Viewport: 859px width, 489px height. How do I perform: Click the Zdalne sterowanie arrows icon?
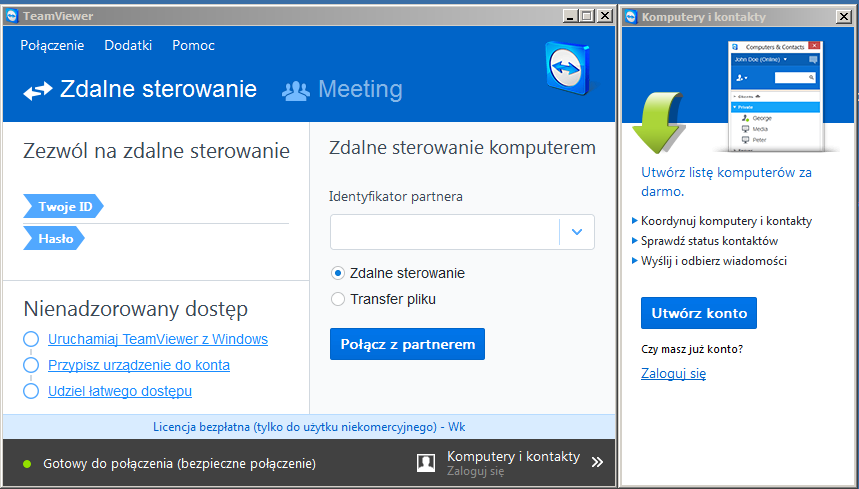[x=38, y=90]
